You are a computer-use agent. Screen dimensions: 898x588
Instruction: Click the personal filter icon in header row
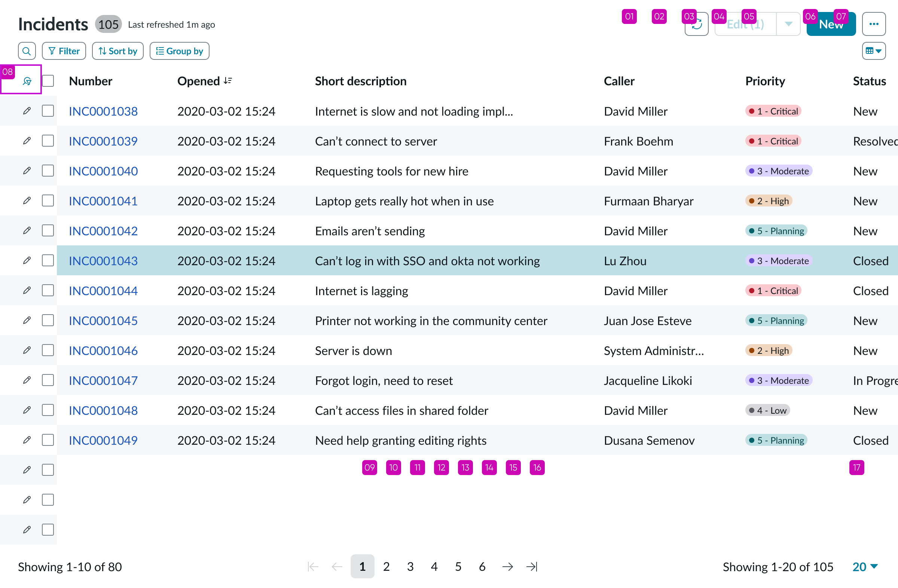point(27,80)
